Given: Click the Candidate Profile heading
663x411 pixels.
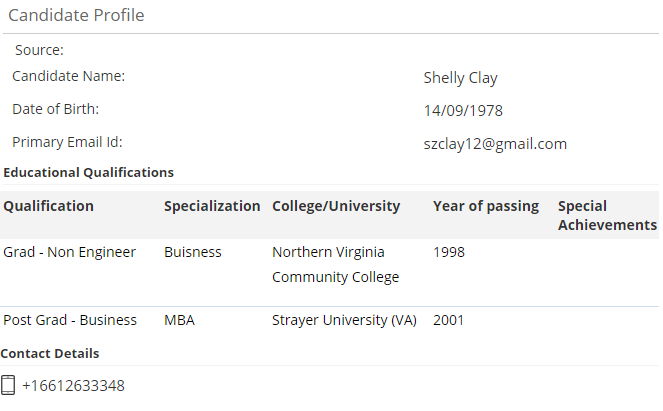Looking at the screenshot, I should point(76,15).
